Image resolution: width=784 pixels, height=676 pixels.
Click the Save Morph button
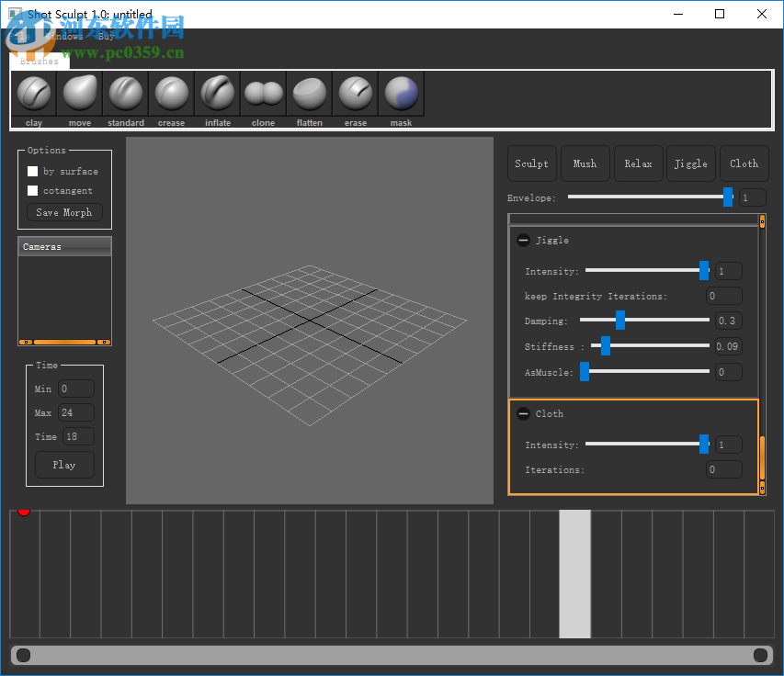tap(64, 212)
